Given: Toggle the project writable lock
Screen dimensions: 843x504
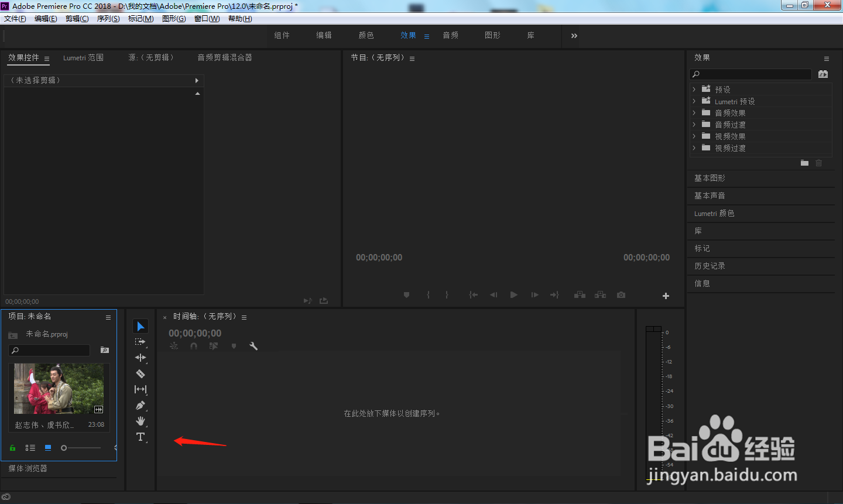Looking at the screenshot, I should [x=12, y=448].
